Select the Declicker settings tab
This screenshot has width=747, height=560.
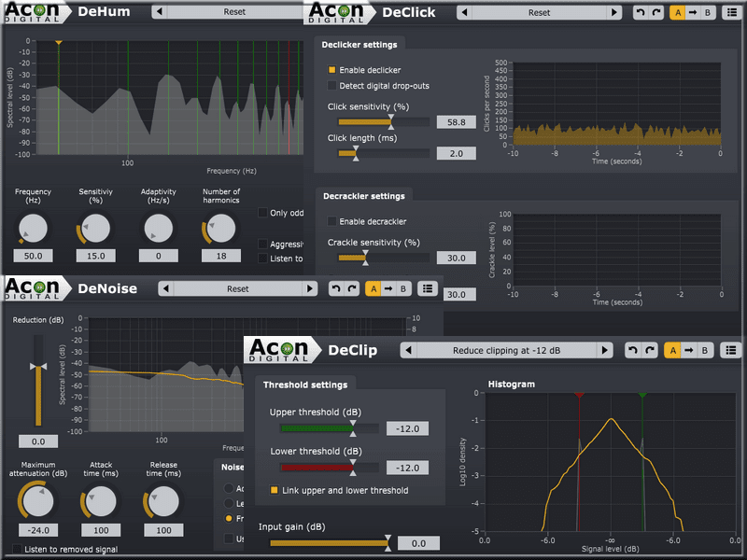(x=359, y=45)
